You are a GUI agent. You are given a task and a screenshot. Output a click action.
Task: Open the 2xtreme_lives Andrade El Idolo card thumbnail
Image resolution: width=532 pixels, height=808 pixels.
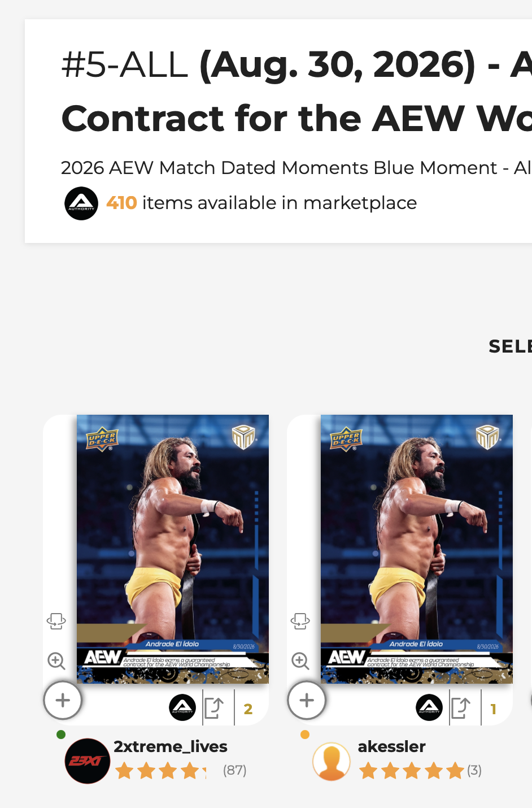pyautogui.click(x=173, y=549)
